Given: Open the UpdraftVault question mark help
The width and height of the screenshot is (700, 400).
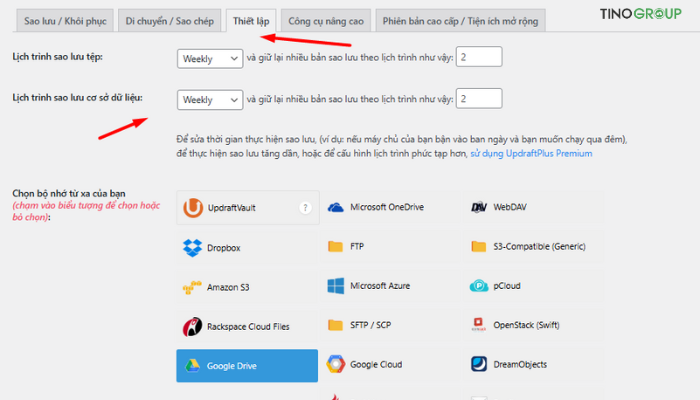Looking at the screenshot, I should [305, 208].
